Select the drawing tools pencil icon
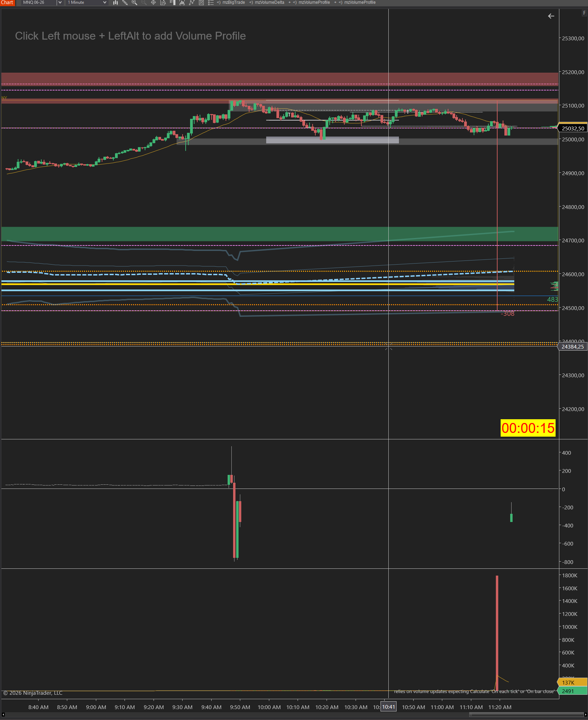The image size is (588, 720). tap(125, 3)
